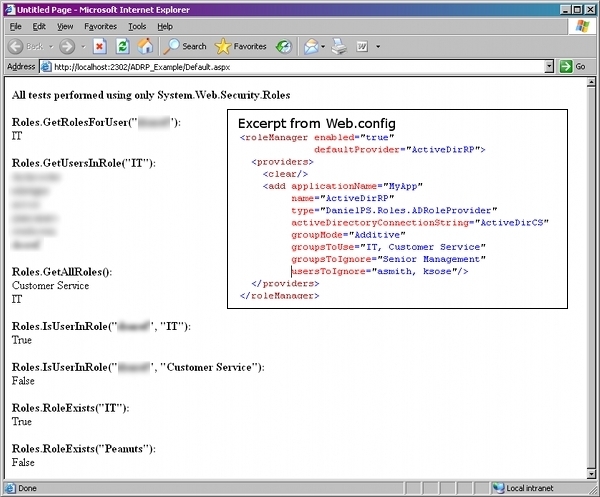Open the Tools menu

(x=137, y=26)
